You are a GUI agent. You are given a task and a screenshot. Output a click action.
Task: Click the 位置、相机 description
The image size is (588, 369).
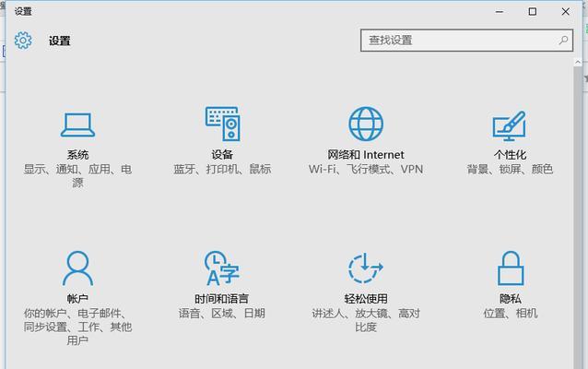point(510,313)
